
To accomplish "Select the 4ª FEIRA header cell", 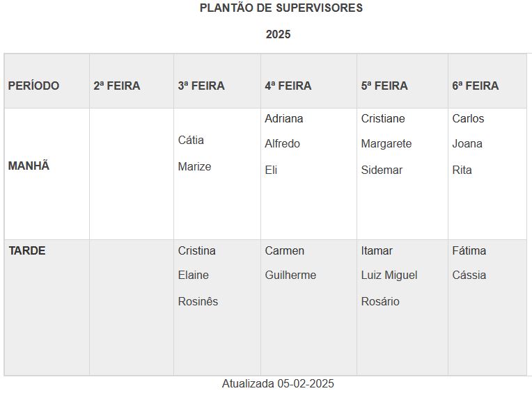I will (x=288, y=86).
